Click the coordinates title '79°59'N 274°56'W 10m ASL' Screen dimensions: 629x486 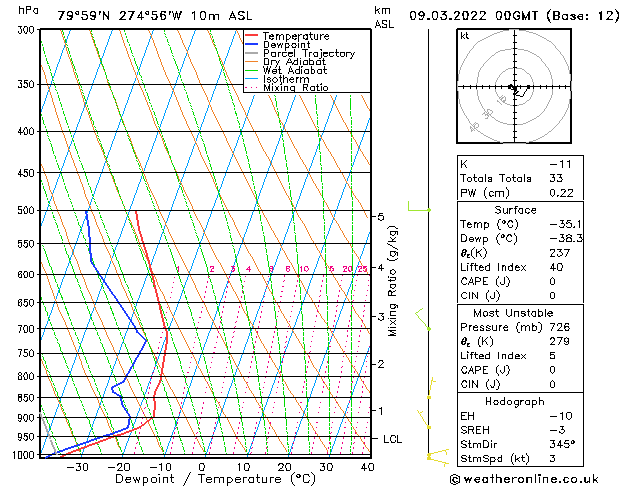tap(155, 16)
